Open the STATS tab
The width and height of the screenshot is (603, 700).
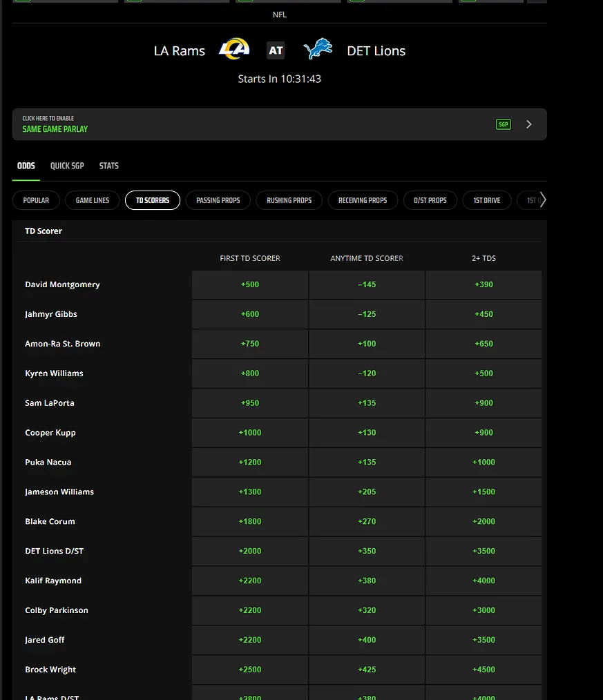108,166
